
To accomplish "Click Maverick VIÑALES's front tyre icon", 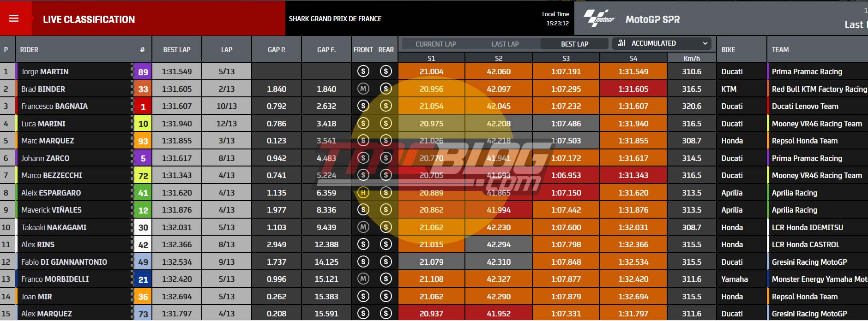I will tap(363, 210).
